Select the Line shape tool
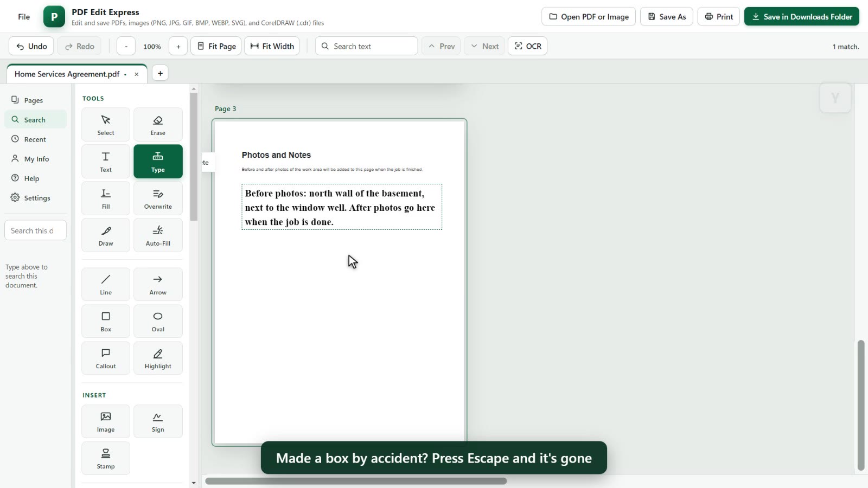Screen dimensions: 868x488 pyautogui.click(x=106, y=284)
